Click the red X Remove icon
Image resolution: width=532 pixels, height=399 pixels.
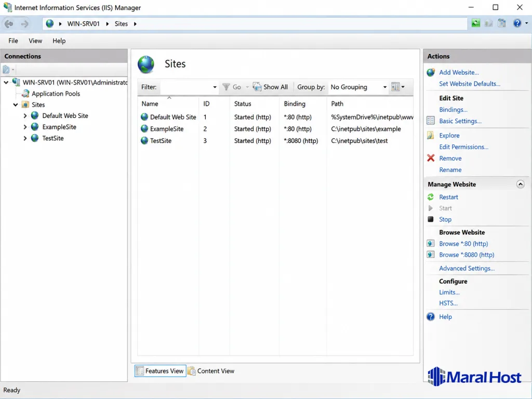pos(431,158)
